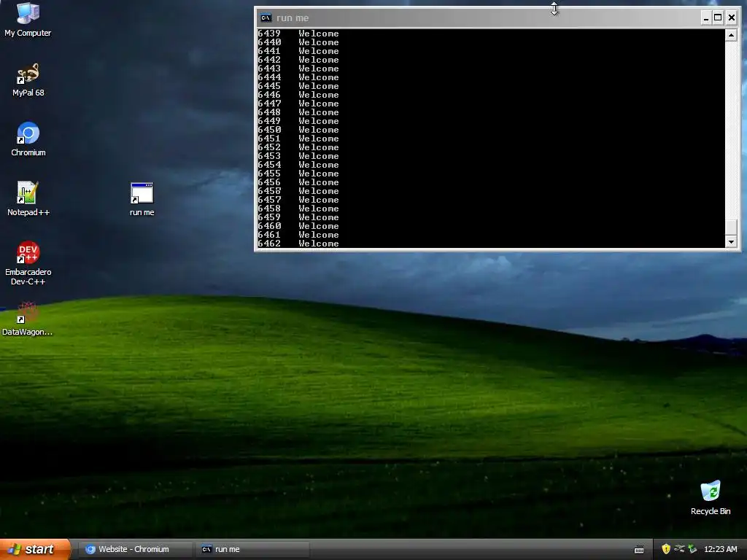747x560 pixels.
Task: Click the console line 6446 Welcome
Action: click(x=298, y=95)
